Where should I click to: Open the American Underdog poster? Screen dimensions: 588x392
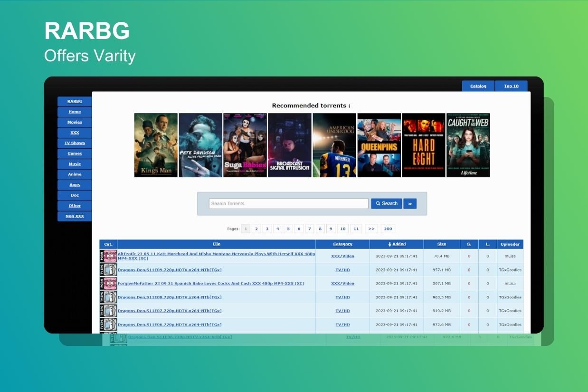[334, 145]
